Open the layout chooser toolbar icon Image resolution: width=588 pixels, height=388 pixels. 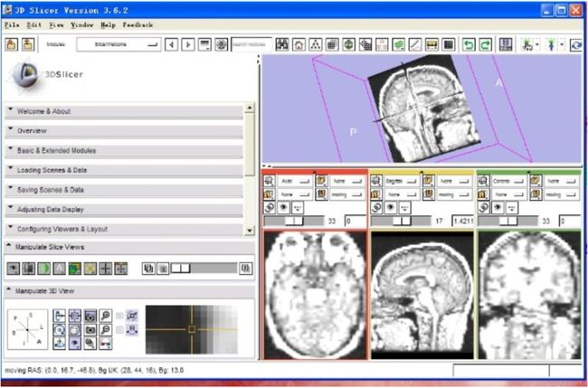click(x=506, y=44)
